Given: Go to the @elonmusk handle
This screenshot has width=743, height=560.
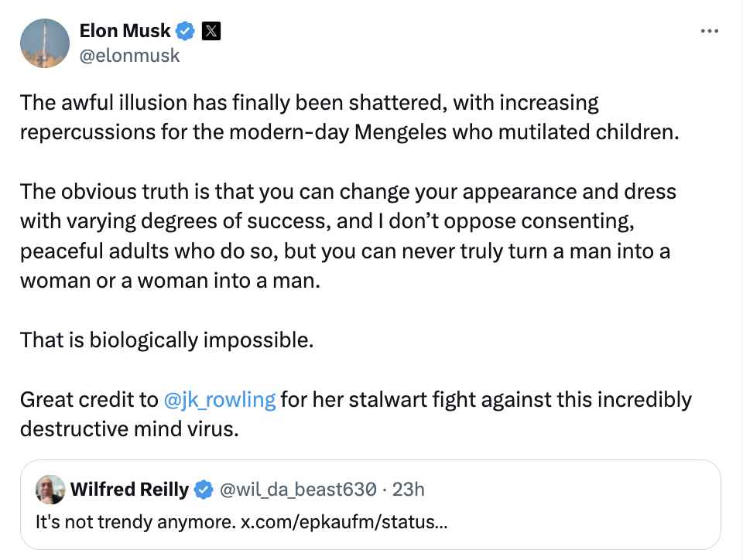Looking at the screenshot, I should (x=129, y=55).
